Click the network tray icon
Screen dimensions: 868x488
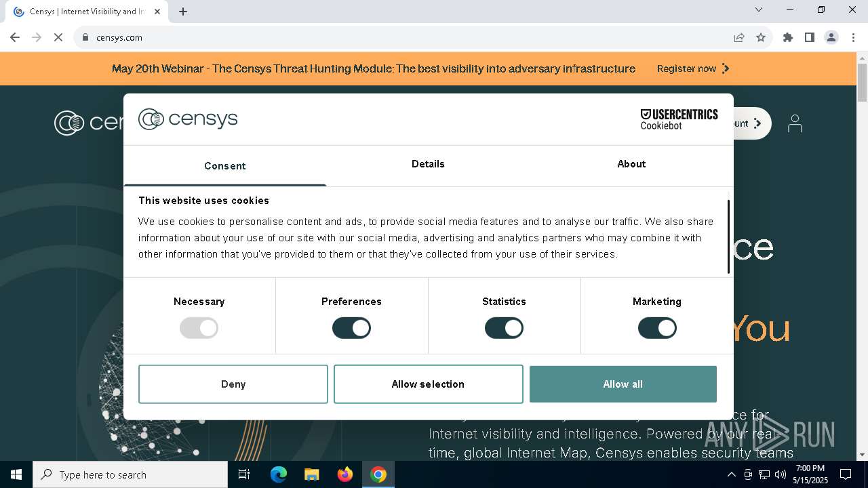[x=764, y=474]
